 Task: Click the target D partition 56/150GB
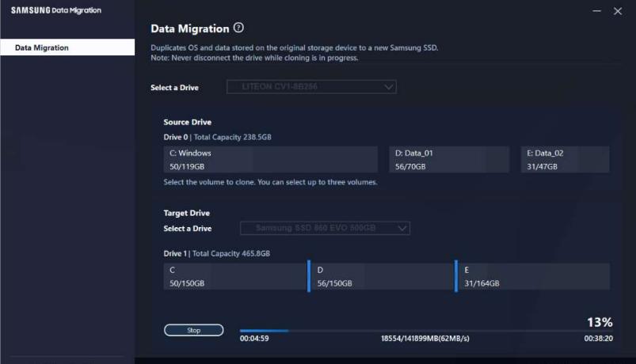click(x=383, y=276)
